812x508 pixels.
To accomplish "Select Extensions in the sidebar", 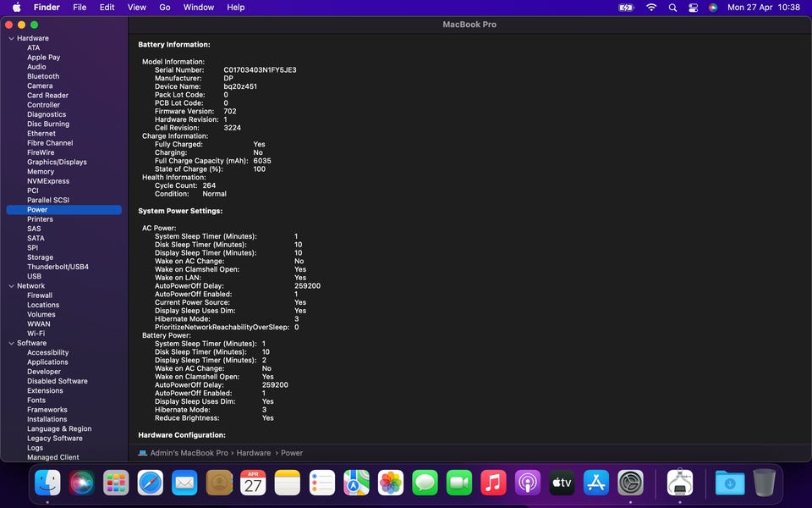I will click(x=45, y=391).
